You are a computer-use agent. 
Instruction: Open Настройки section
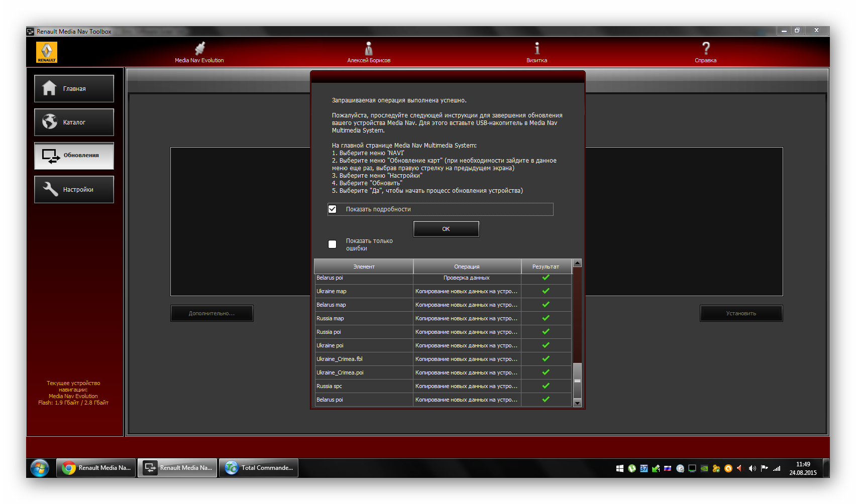tap(74, 190)
